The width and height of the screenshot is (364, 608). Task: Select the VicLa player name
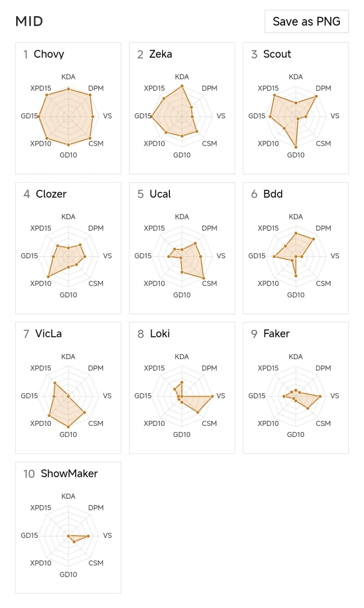(49, 334)
